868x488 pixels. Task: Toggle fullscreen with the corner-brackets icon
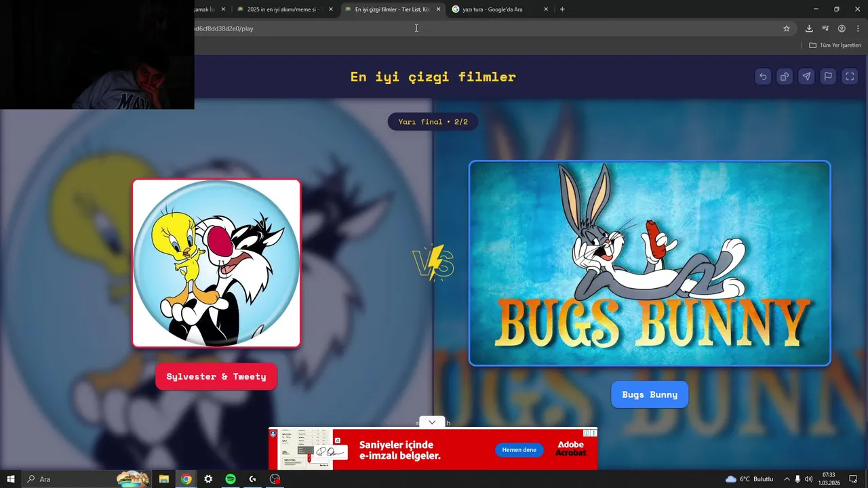tap(850, 77)
